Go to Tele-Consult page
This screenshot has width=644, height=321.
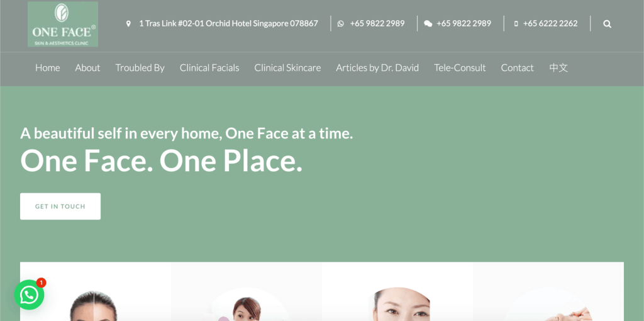460,68
